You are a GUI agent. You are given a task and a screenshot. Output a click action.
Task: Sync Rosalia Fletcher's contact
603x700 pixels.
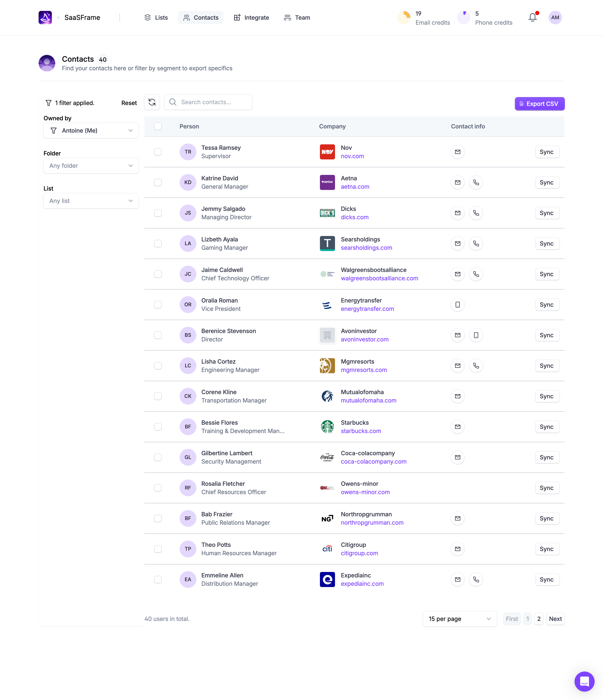point(547,488)
